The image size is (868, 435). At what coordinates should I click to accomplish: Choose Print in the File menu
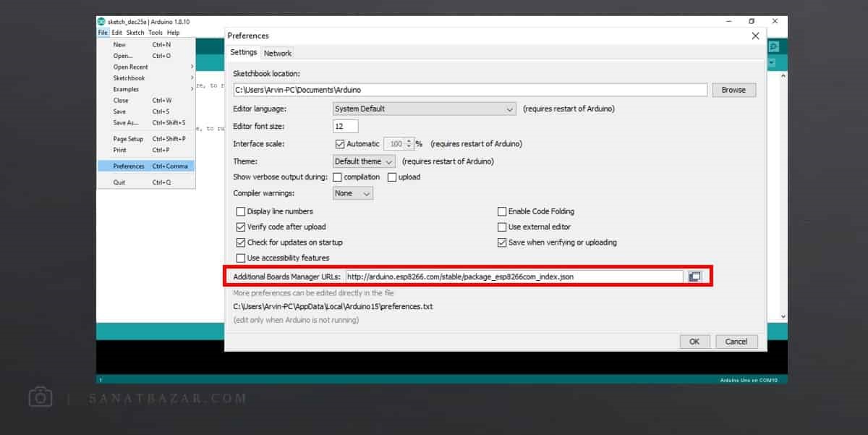pyautogui.click(x=146, y=150)
